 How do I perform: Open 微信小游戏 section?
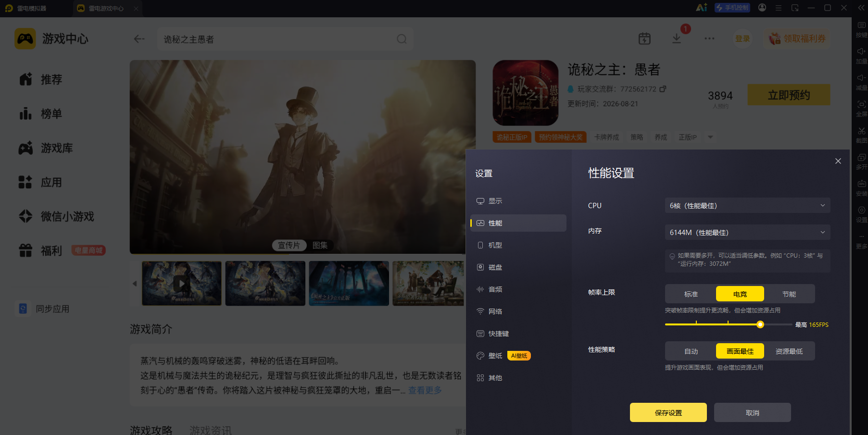[56, 216]
